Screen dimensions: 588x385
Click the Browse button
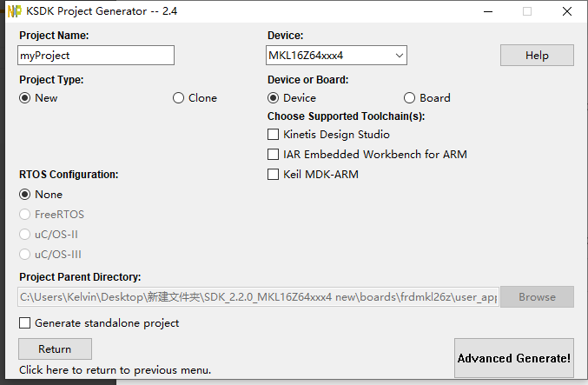coord(537,297)
